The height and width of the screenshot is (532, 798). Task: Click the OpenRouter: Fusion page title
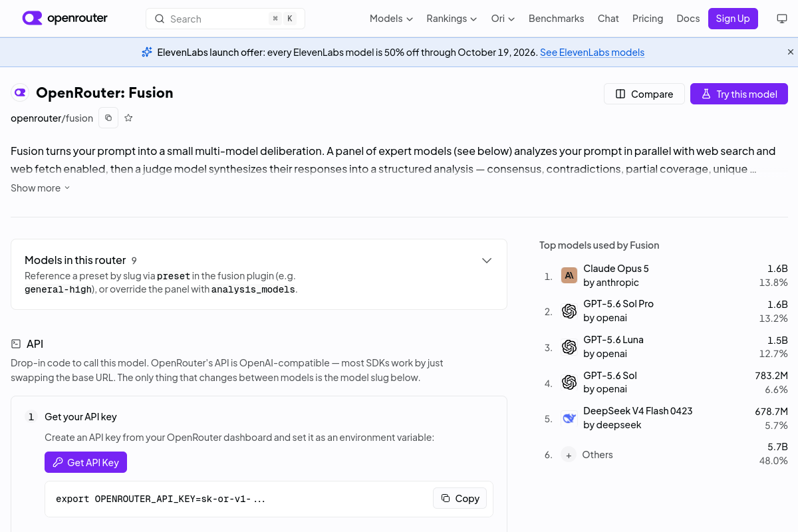[x=104, y=92]
